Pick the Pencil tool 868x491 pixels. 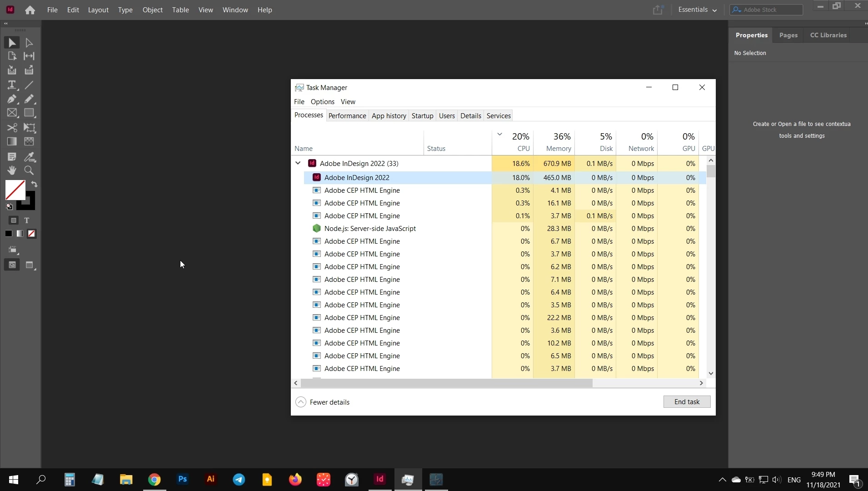pyautogui.click(x=29, y=99)
